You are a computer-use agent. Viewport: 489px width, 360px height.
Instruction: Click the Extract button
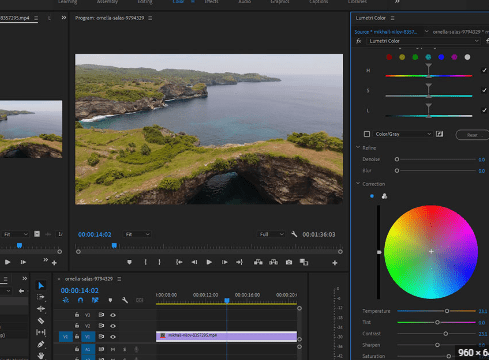(273, 262)
